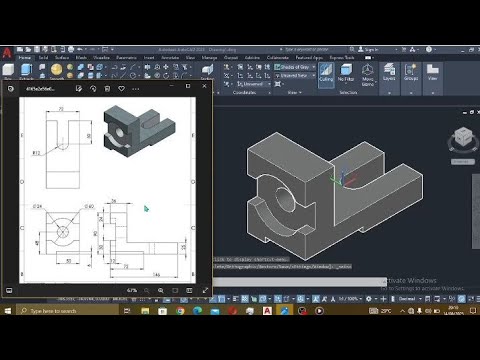
Task: Click the Unnamed UCS label under ViewCube
Action: [x=463, y=162]
